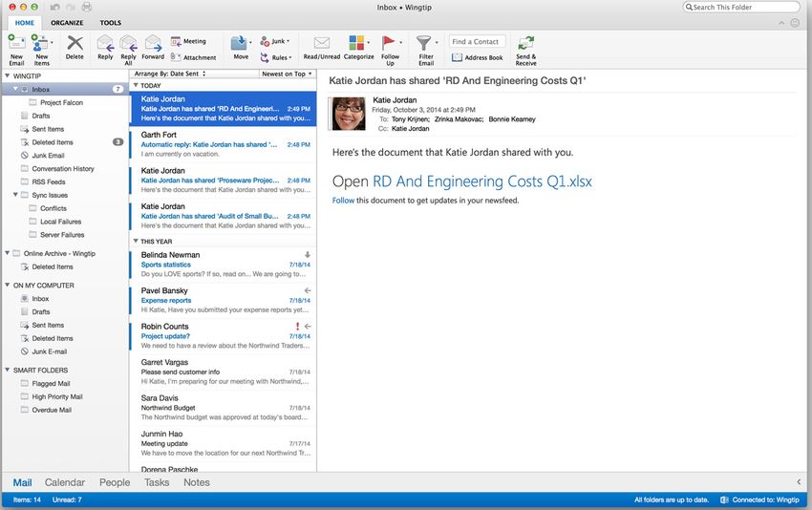
Task: Collapse the ribbon with the chevron
Action: coord(781,23)
